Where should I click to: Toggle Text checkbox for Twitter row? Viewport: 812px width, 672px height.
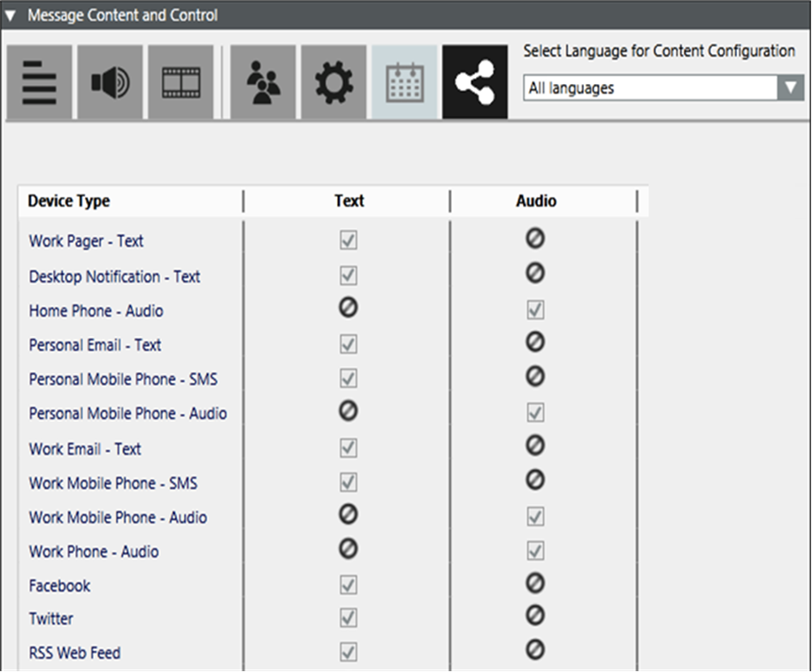point(349,619)
